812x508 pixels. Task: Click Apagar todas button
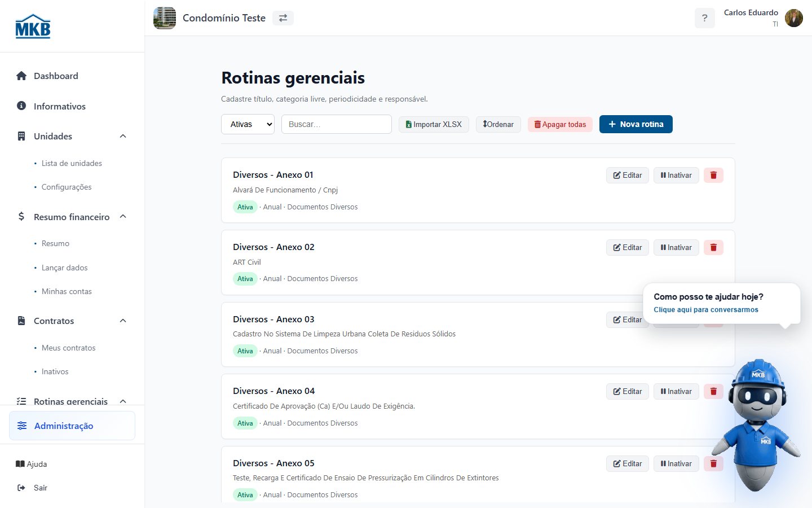tap(560, 124)
